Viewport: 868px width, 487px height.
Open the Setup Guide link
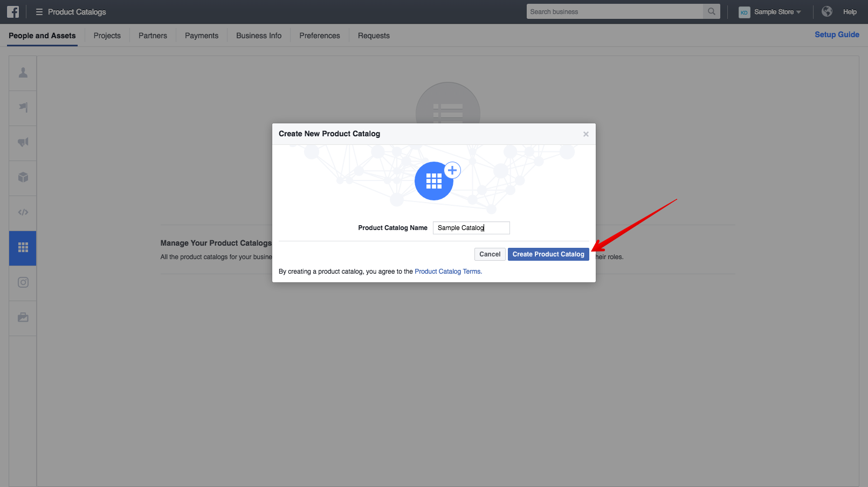coord(837,34)
